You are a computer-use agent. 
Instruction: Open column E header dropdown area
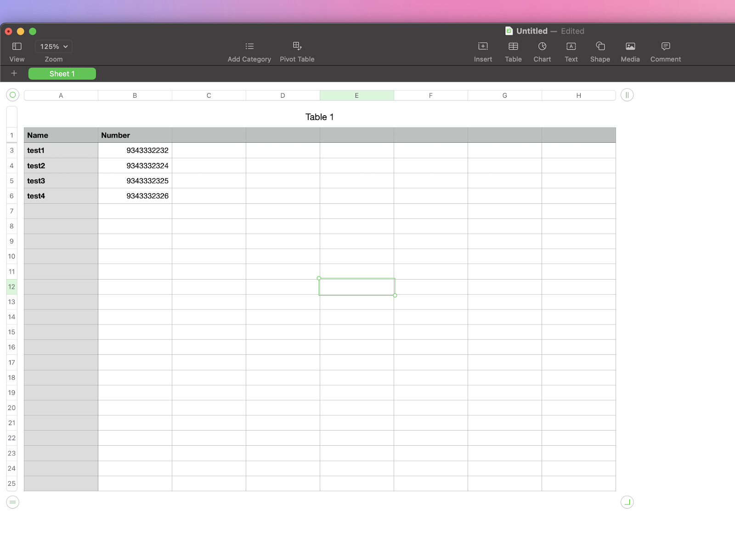[x=357, y=95]
